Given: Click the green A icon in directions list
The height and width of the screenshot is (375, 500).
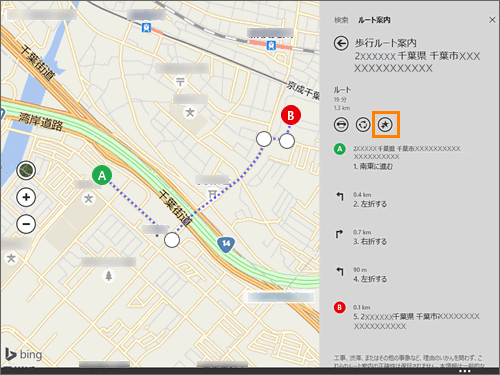Looking at the screenshot, I should click(340, 149).
